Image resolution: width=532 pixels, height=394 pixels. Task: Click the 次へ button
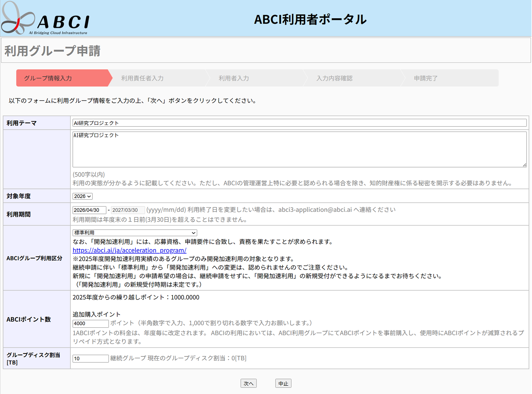(248, 383)
